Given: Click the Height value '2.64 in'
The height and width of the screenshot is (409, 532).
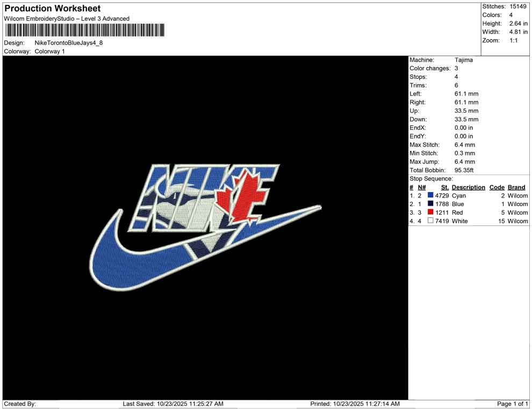Looking at the screenshot, I should tap(519, 24).
